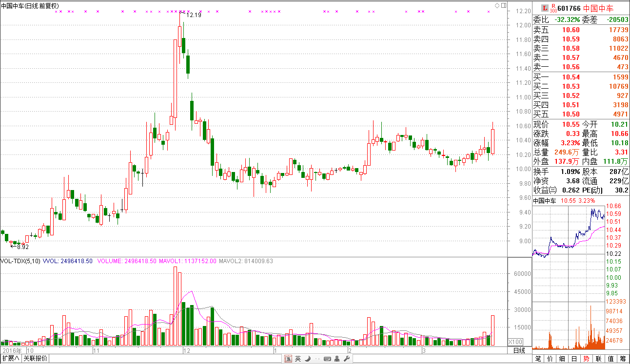Click the 收益(三) 0.262 value

pos(571,190)
